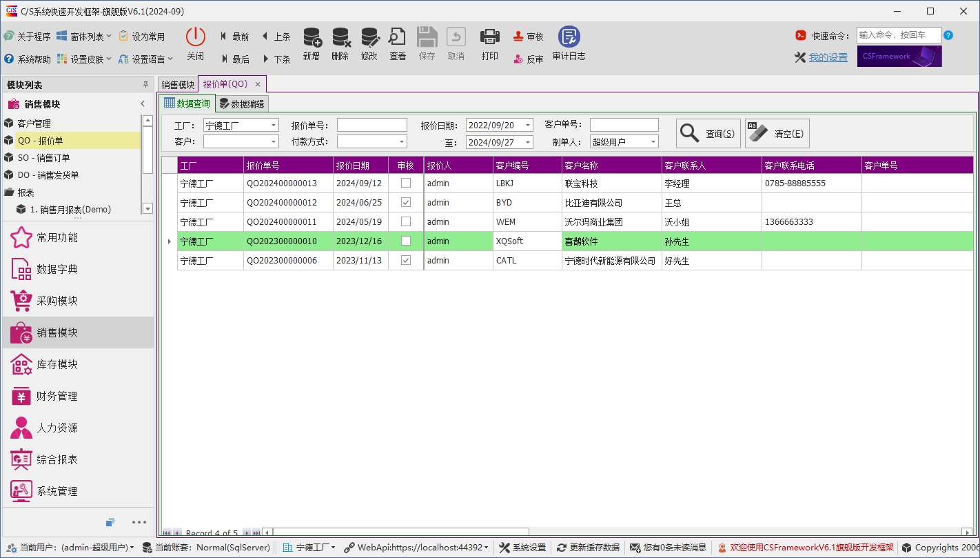Go to last record 最后

235,59
